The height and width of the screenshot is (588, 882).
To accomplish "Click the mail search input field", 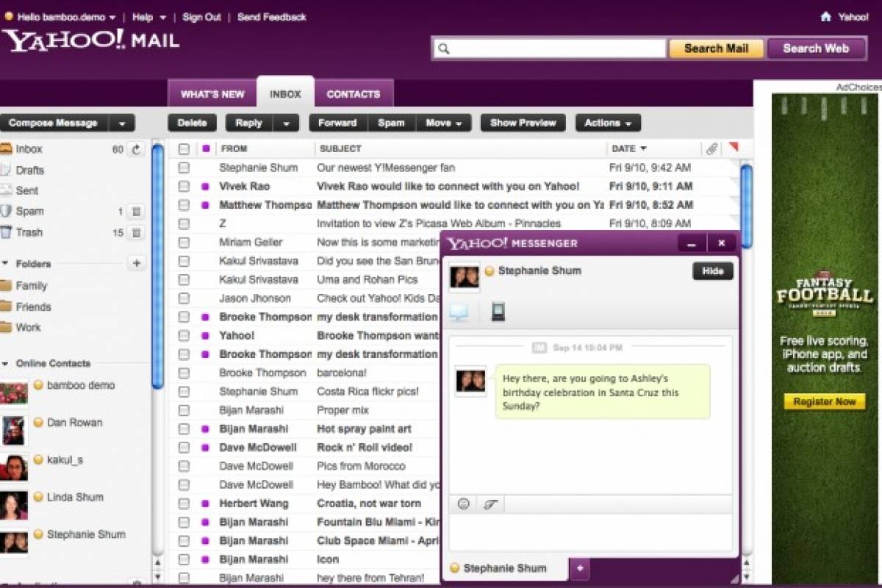I will tap(550, 49).
